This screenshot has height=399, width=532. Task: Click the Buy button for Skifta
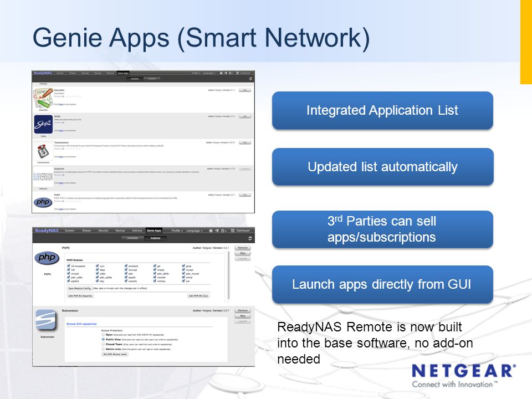(x=244, y=116)
